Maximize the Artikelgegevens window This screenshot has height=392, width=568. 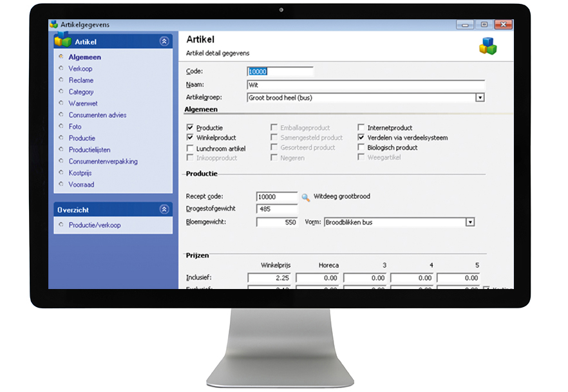[484, 24]
